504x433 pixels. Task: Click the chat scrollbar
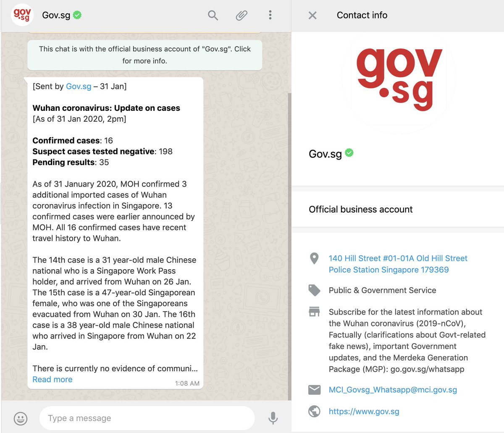289,246
